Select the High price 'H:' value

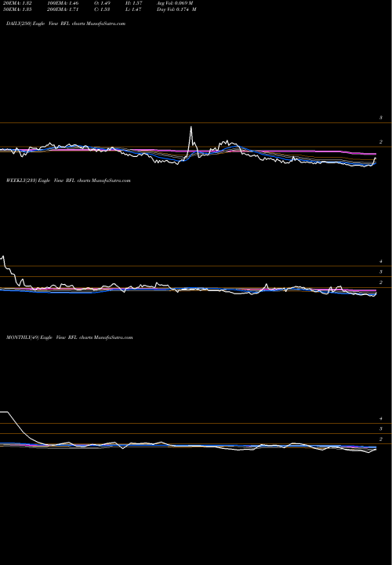[136, 3]
